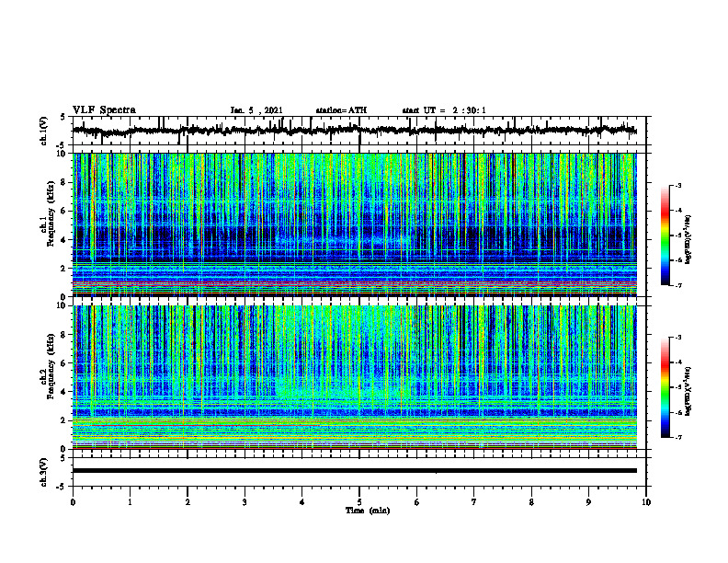The image size is (728, 563).
Task: Click the time axis tick label '0'
Action: [x=73, y=502]
